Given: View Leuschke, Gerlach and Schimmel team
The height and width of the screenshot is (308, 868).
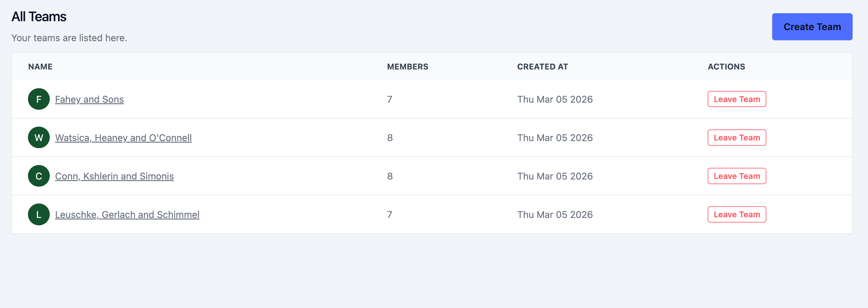Looking at the screenshot, I should (127, 214).
